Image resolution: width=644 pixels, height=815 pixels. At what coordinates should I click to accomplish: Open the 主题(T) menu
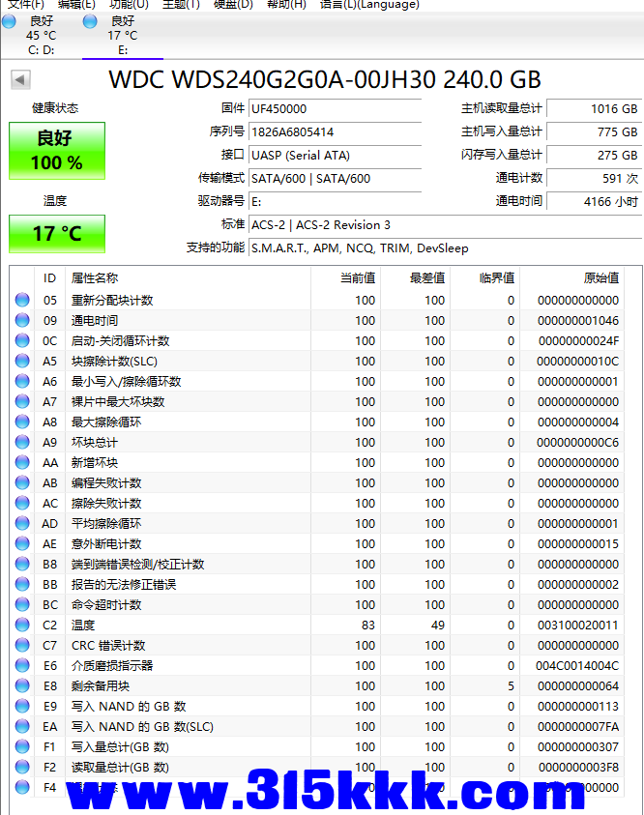[181, 4]
